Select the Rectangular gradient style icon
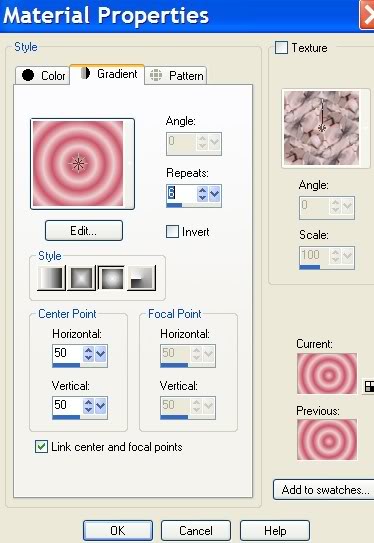Image resolution: width=374 pixels, height=543 pixels. [81, 278]
